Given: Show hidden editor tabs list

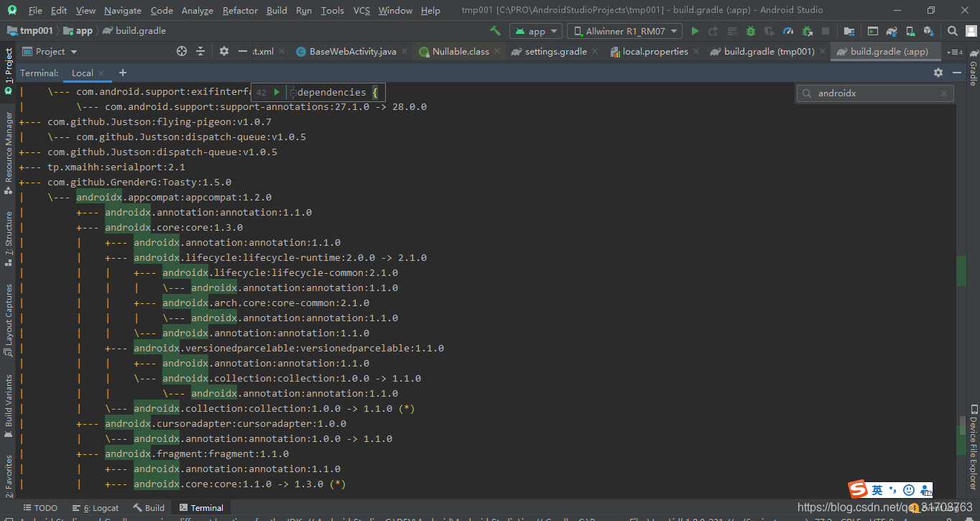Looking at the screenshot, I should pos(955,52).
